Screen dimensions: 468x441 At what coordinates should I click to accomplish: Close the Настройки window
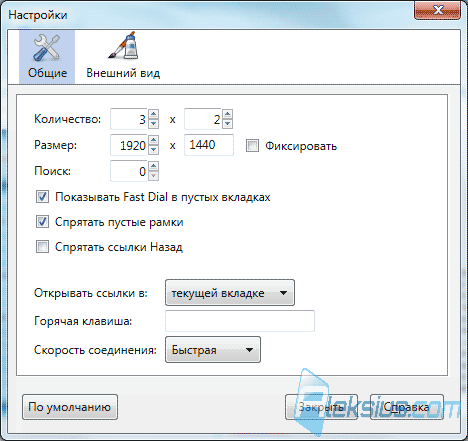437,11
